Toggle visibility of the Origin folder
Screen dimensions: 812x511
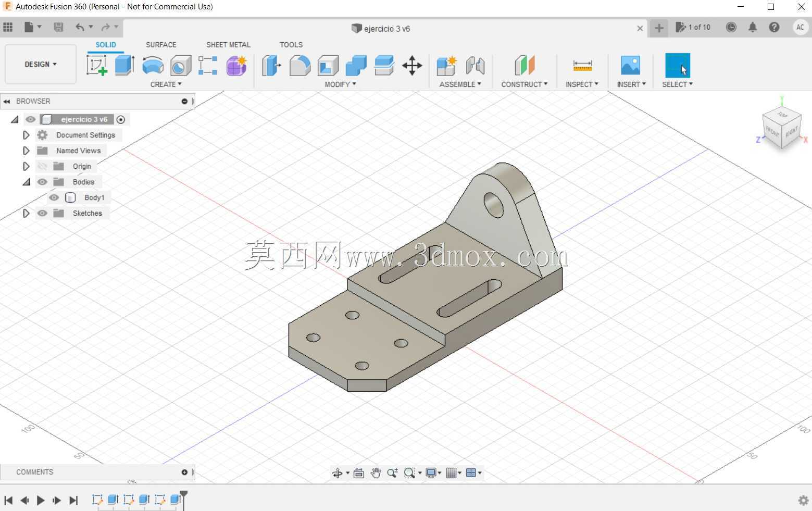(42, 166)
